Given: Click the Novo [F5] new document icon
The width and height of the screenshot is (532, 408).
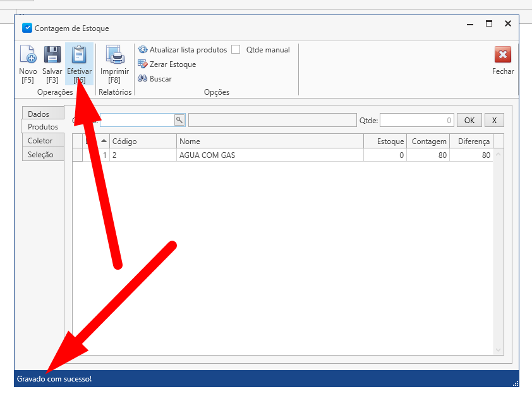Looking at the screenshot, I should click(28, 56).
